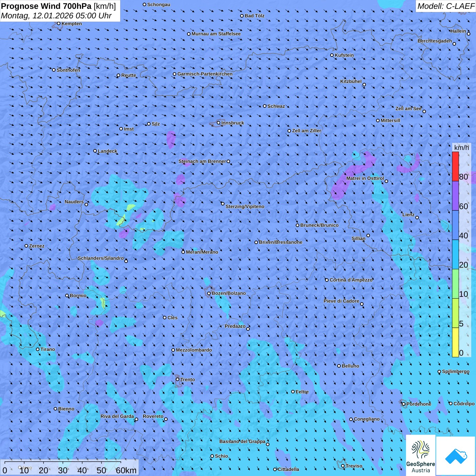
Task: Click the 'Sillian' label
Action: coord(358,238)
